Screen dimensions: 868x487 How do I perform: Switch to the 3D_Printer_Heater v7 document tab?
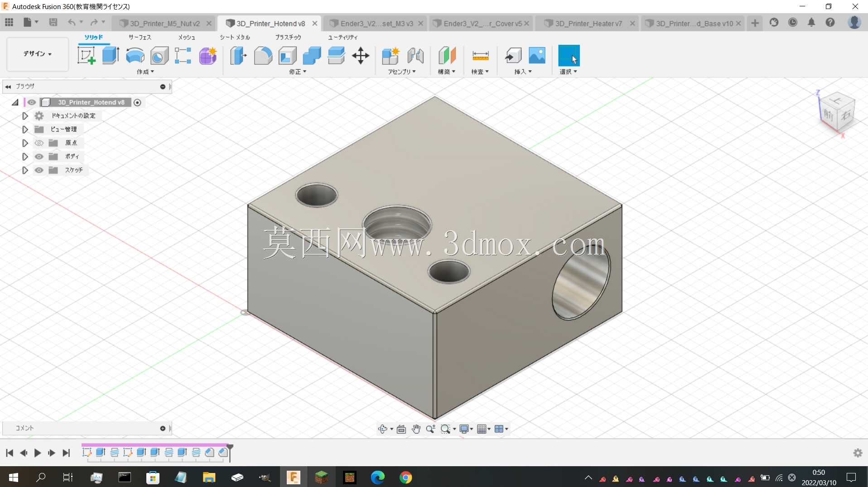[x=588, y=24]
